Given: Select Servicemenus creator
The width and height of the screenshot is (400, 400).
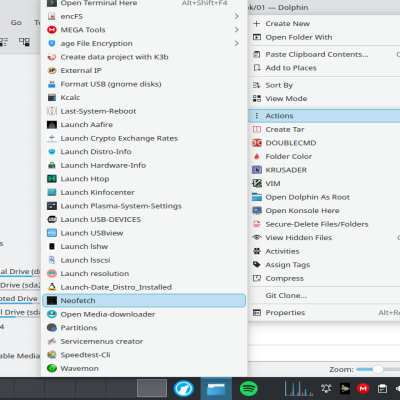Looking at the screenshot, I should click(144, 341).
